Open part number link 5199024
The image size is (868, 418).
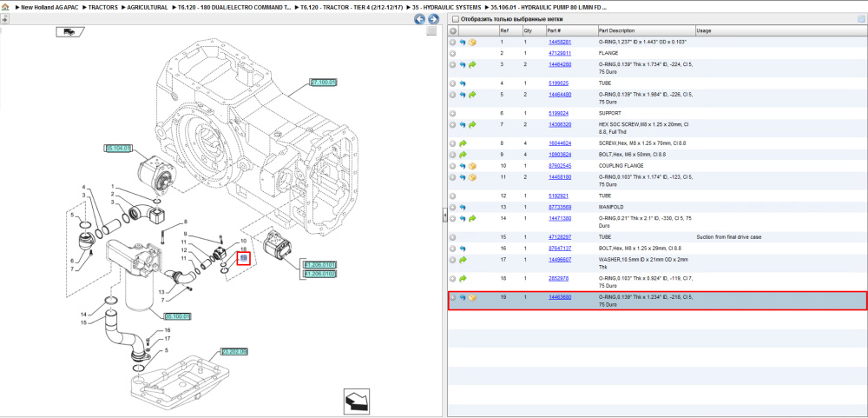pyautogui.click(x=558, y=113)
